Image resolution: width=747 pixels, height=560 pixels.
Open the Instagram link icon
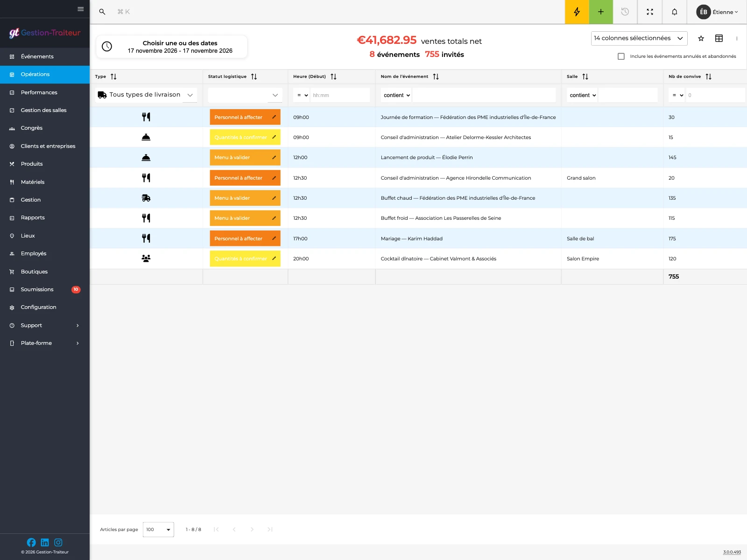point(58,542)
